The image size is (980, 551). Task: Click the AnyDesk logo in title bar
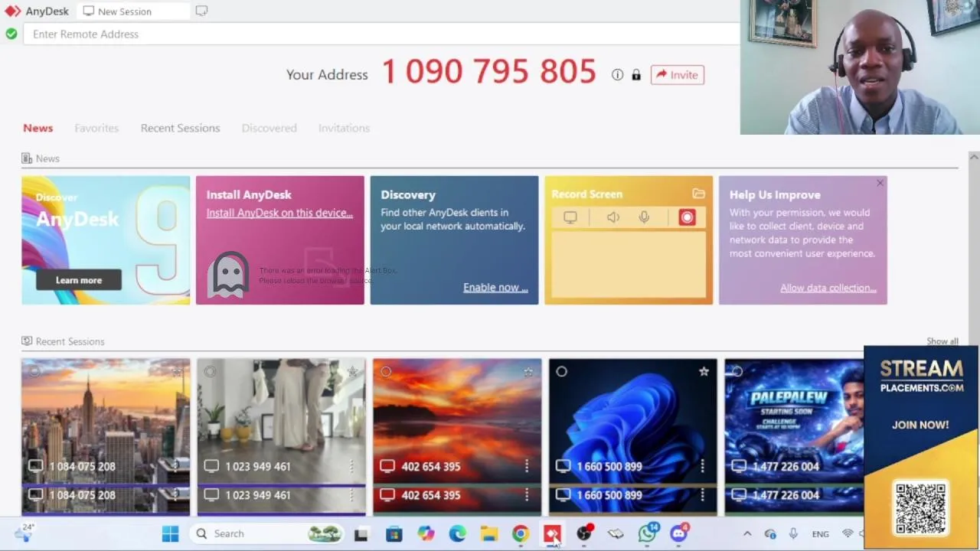click(x=13, y=11)
